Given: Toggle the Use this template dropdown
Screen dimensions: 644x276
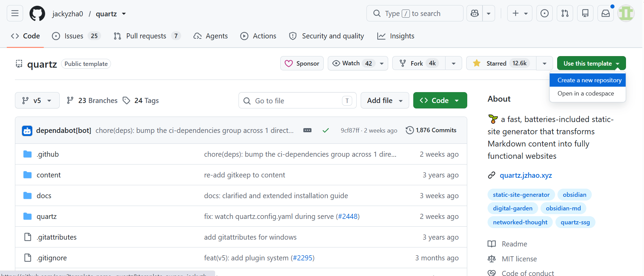Looking at the screenshot, I should (x=591, y=63).
